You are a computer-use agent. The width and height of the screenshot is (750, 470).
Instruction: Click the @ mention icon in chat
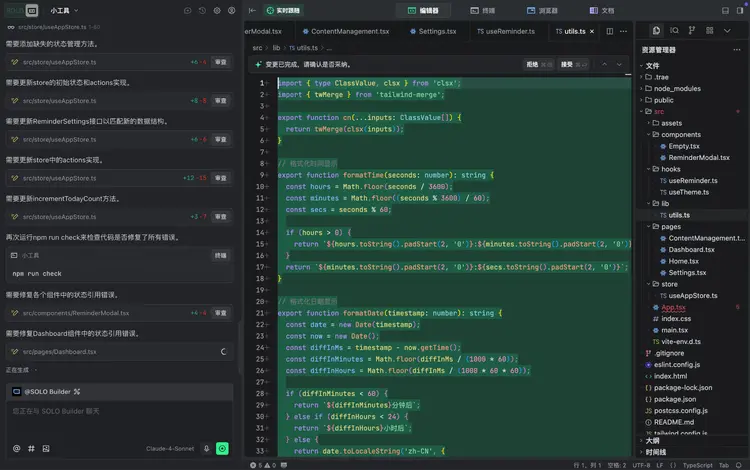coord(16,449)
